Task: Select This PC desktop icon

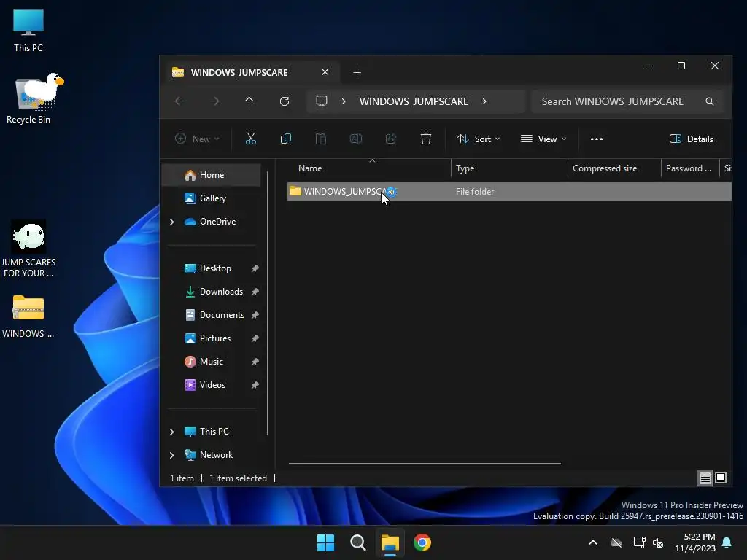Action: tap(28, 29)
